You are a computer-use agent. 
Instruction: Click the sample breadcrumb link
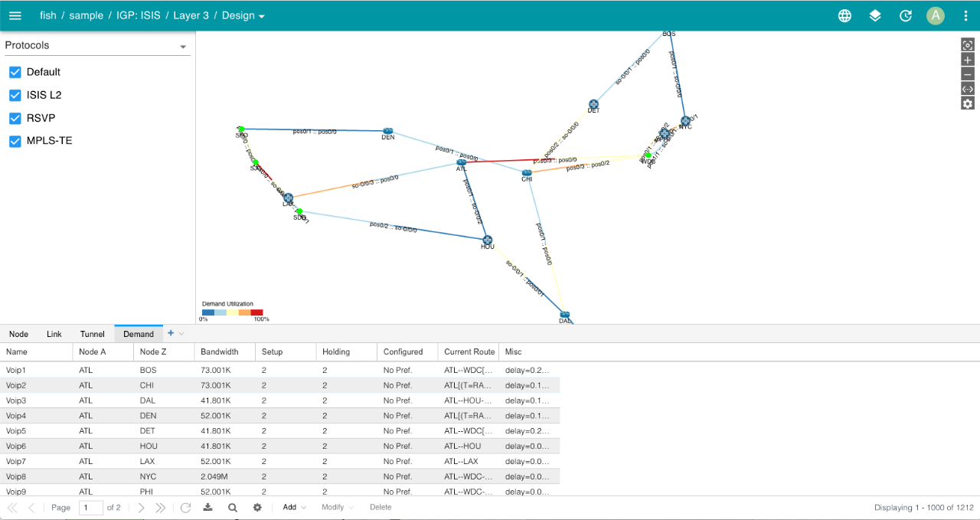[x=87, y=15]
